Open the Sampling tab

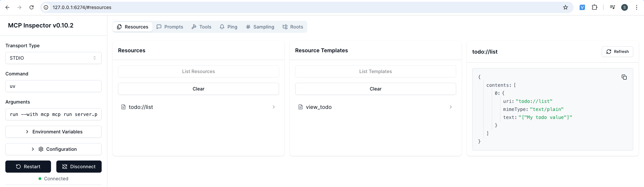coord(260,27)
